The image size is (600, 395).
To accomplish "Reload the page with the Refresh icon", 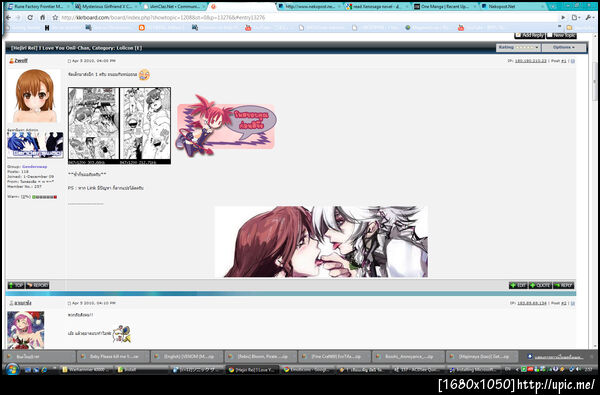I will pyautogui.click(x=30, y=18).
